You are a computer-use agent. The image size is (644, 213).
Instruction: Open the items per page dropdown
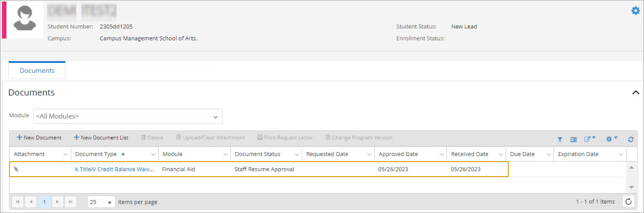101,202
